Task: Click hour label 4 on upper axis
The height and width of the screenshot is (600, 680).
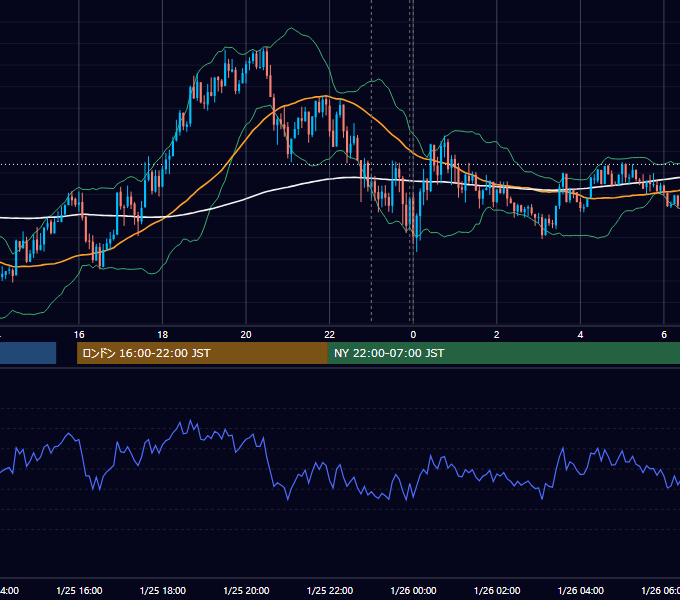Action: [x=580, y=335]
